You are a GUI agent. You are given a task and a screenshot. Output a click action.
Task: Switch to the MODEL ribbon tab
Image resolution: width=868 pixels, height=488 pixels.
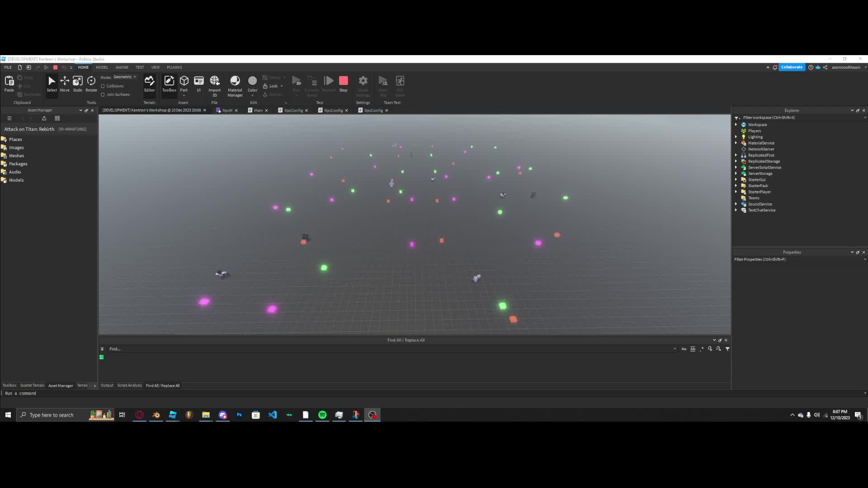102,67
